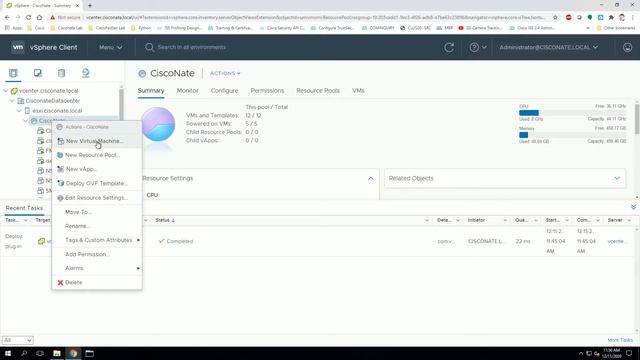Open the help question mark menu
This screenshot has width=640, height=360.
[478, 47]
